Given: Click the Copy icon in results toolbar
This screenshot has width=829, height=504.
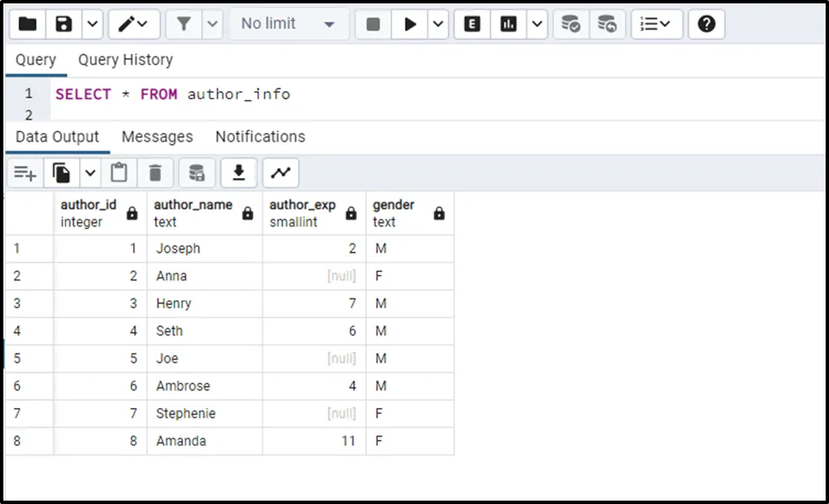Looking at the screenshot, I should (x=62, y=174).
